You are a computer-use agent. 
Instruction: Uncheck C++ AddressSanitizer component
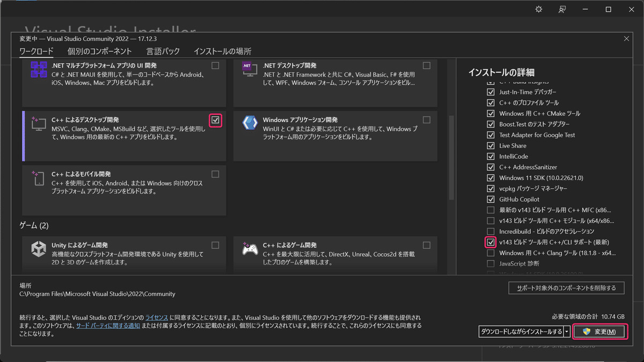[x=491, y=167]
